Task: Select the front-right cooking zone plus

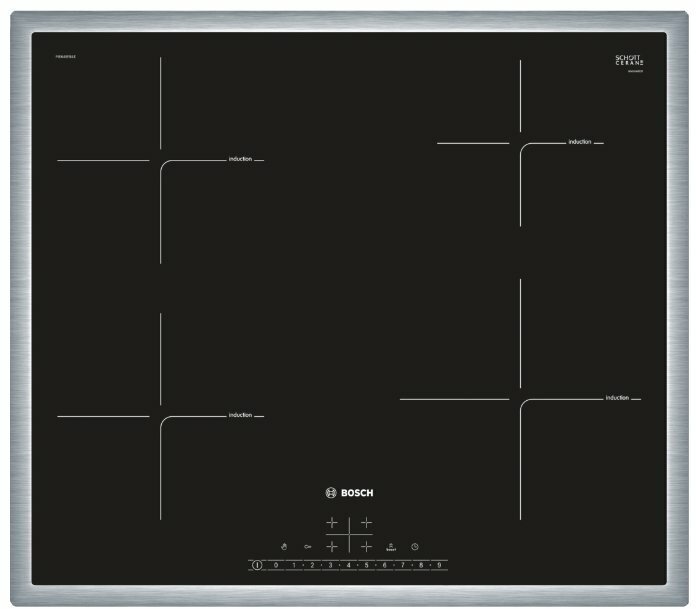Action: point(366,546)
